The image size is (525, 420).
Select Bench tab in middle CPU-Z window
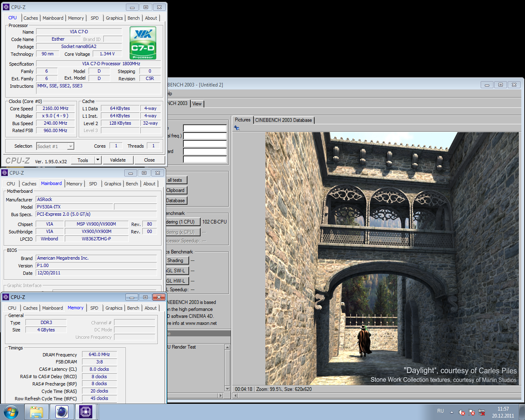point(132,184)
